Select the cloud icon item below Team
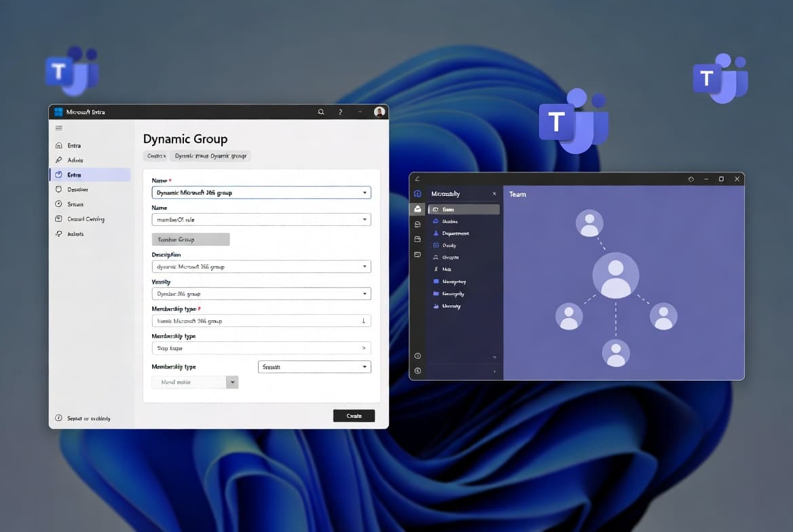 pos(464,221)
